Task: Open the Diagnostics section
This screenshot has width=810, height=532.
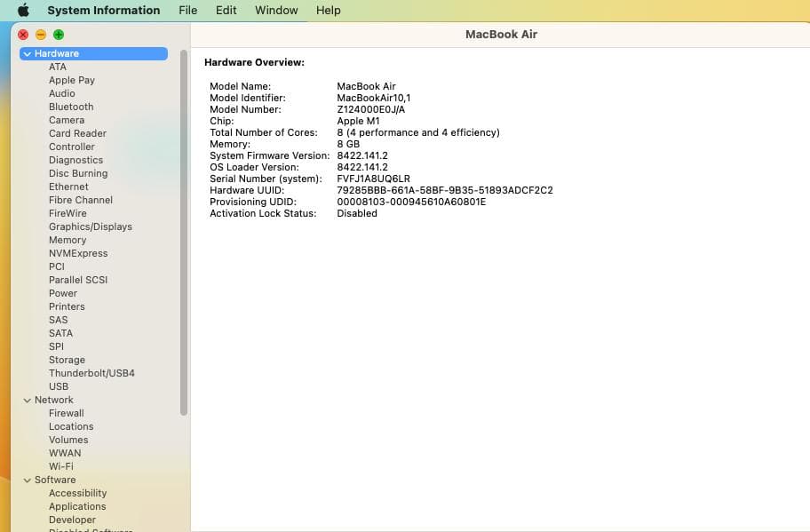Action: pos(77,160)
